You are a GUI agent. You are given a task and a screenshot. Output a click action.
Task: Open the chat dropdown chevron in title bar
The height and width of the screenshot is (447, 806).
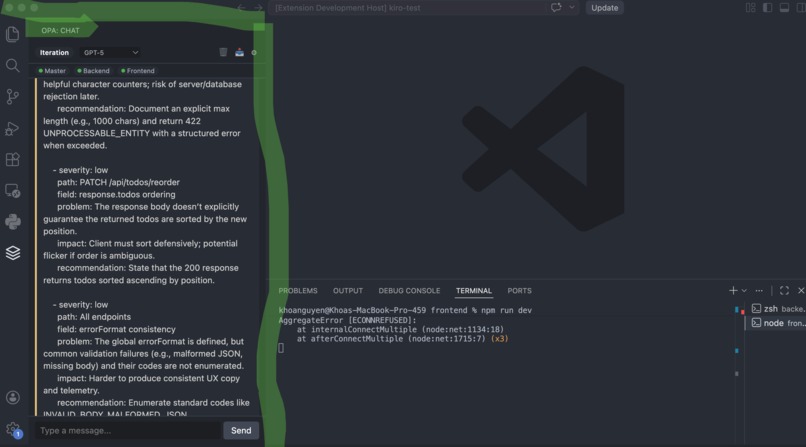[x=572, y=8]
